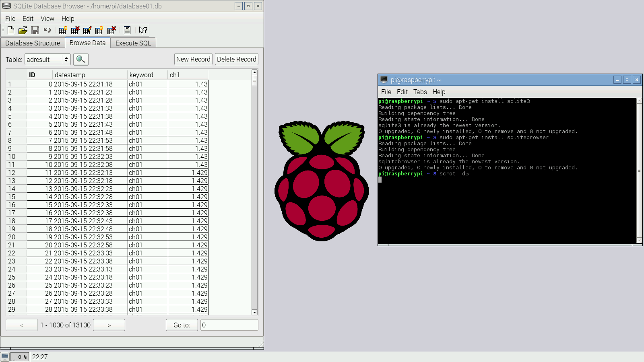Open the terminal's Help menu
The image size is (644, 362).
click(x=439, y=92)
